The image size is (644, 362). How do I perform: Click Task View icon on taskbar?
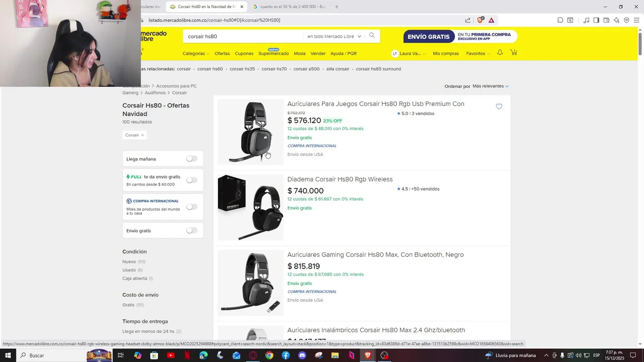[121, 355]
